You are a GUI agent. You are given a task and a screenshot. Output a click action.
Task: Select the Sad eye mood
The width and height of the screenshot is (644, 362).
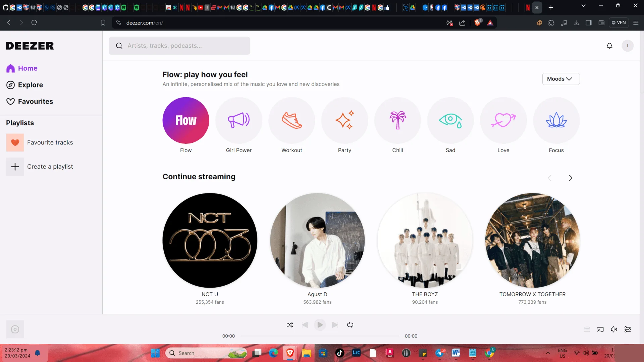click(x=450, y=120)
